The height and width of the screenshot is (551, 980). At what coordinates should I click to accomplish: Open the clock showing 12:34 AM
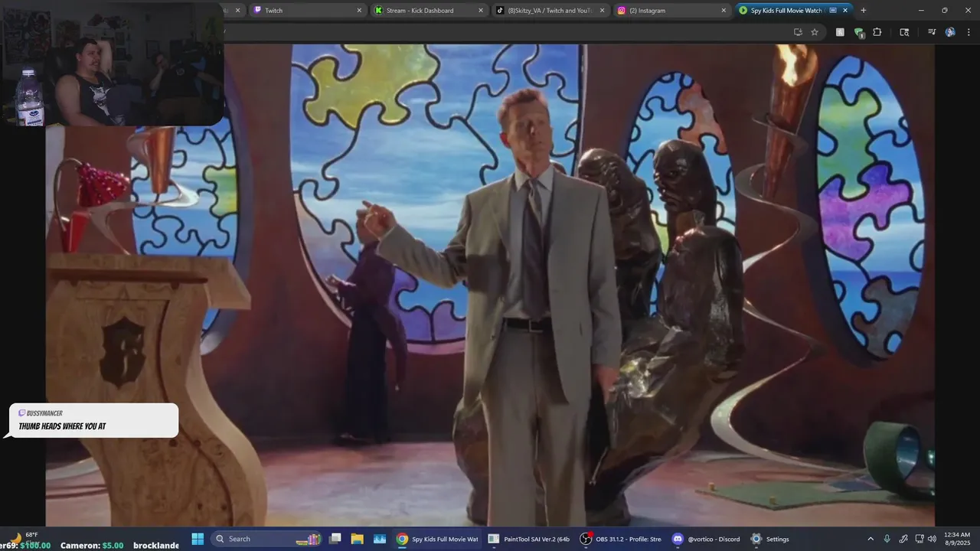(957, 539)
